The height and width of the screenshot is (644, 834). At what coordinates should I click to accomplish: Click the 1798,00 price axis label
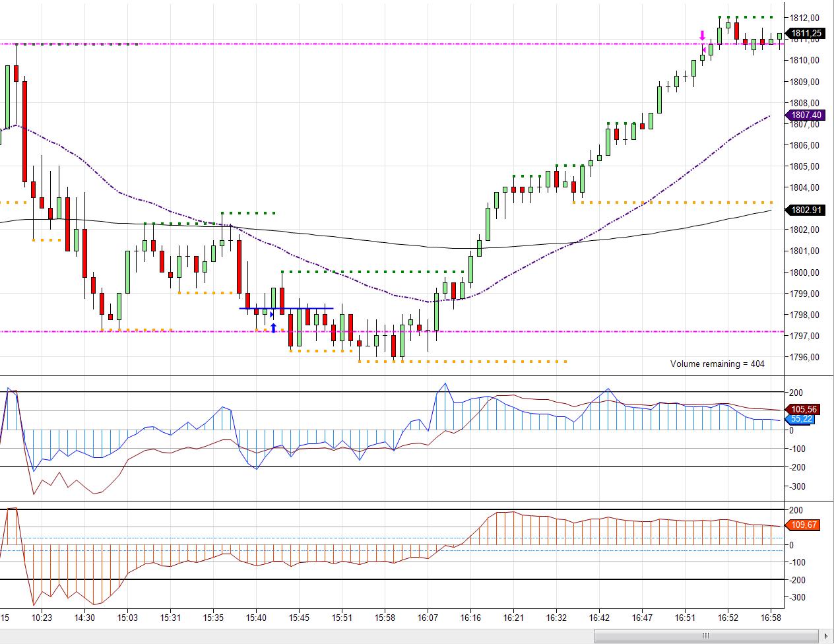coord(805,315)
